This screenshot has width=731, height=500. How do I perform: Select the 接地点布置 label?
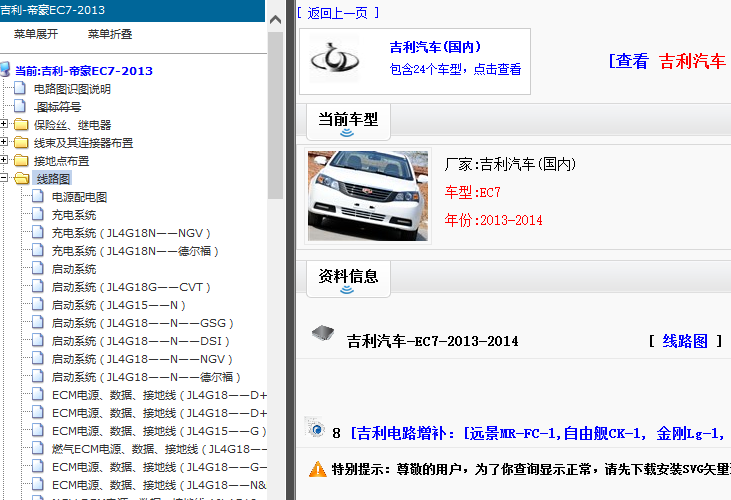tap(61, 161)
